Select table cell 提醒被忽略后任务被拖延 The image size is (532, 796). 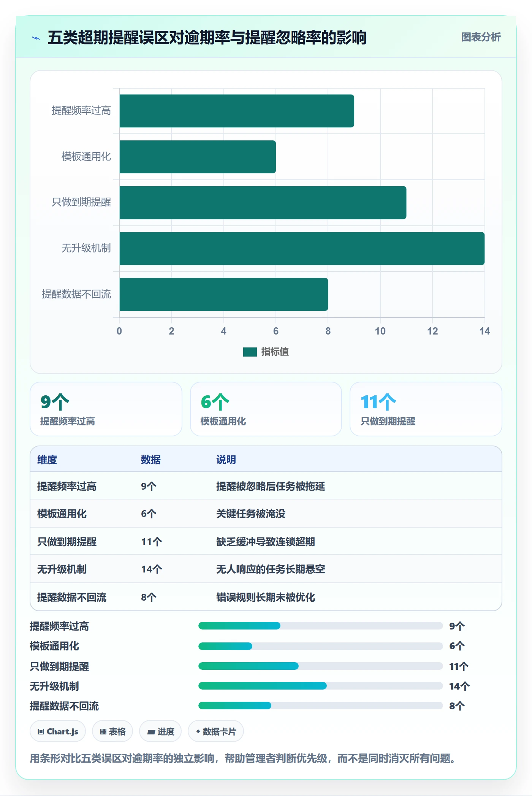271,486
